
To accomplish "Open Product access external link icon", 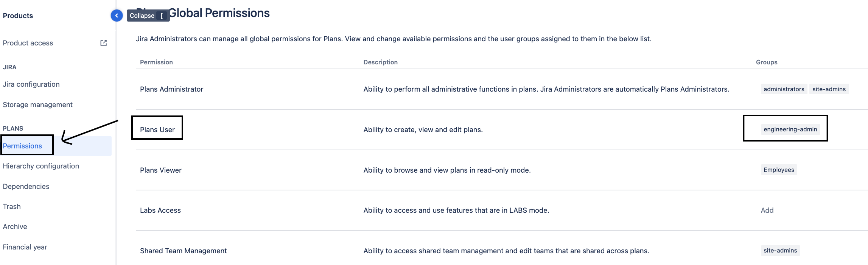I will [103, 43].
